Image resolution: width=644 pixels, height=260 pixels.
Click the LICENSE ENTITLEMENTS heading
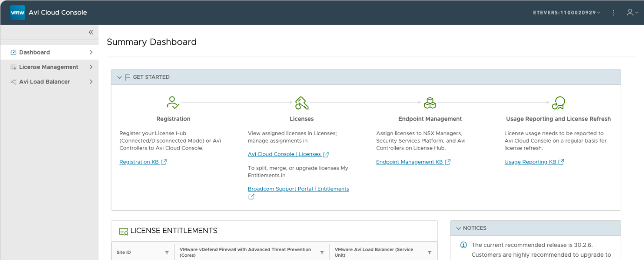pos(174,231)
